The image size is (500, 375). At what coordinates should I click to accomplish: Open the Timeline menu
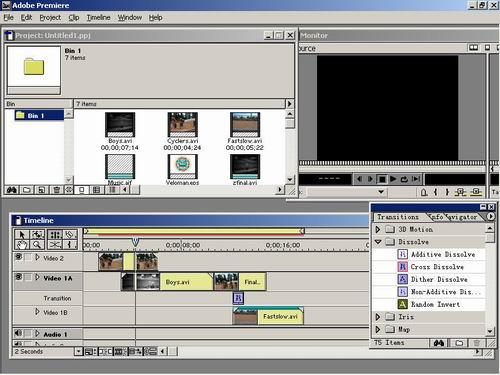tap(98, 17)
